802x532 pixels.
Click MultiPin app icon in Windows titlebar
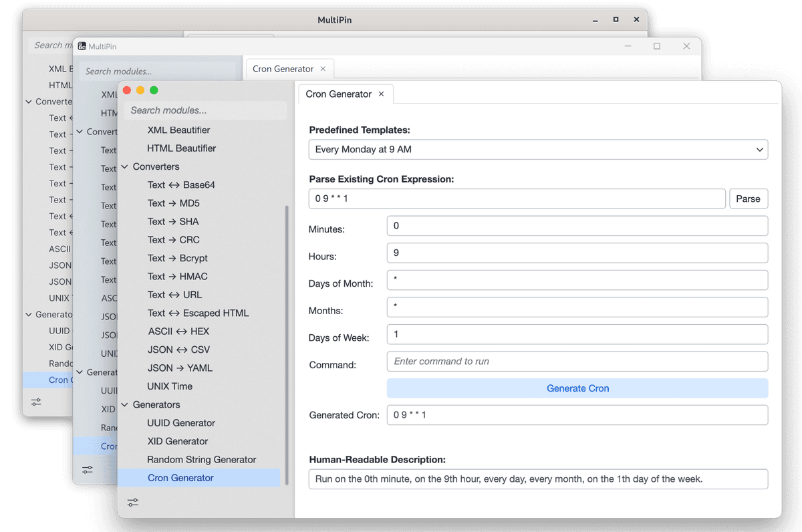(82, 46)
